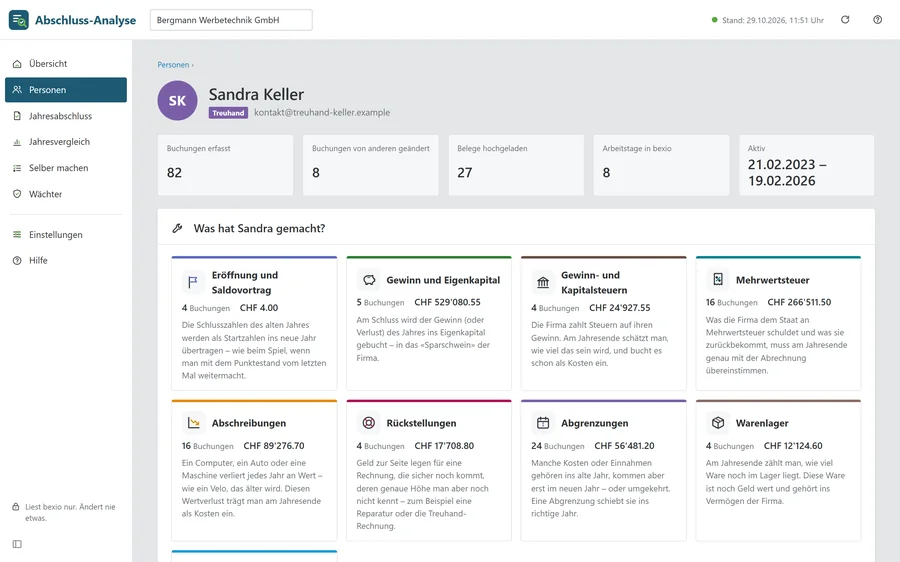The image size is (900, 562).
Task: Click the box icon on Warenlager
Action: pyautogui.click(x=717, y=423)
